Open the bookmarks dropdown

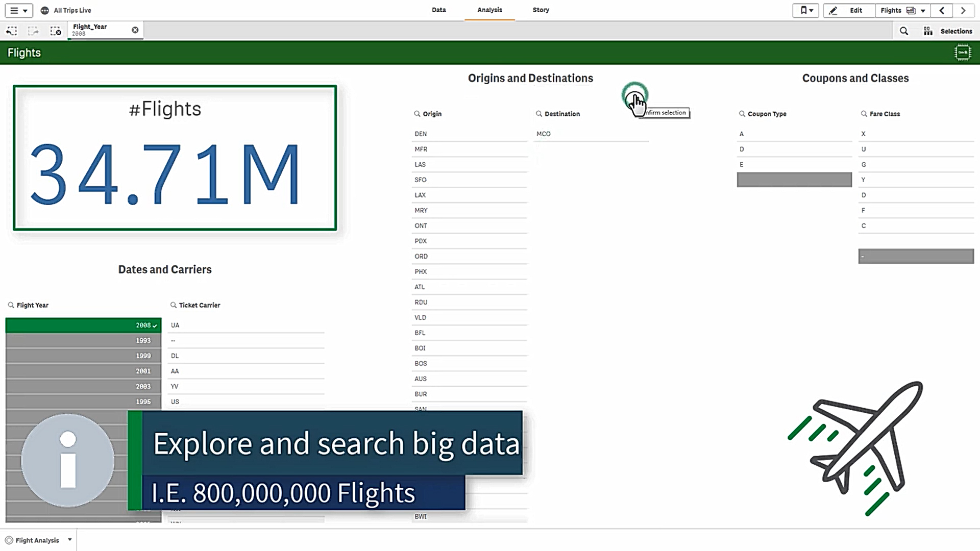coord(805,10)
